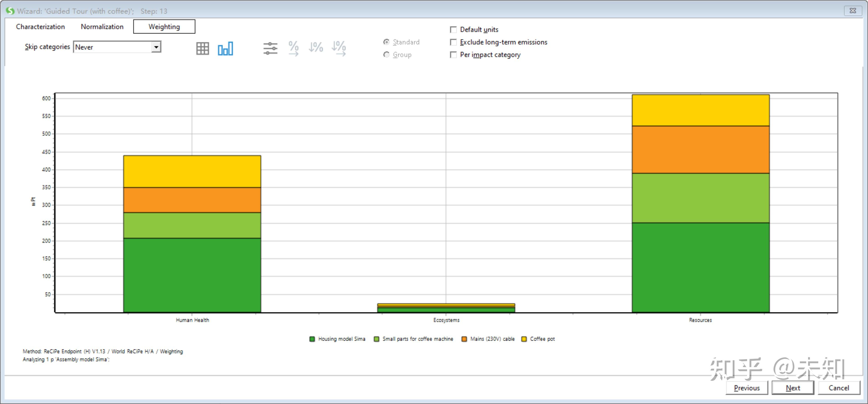868x404 pixels.
Task: Open the Normalization tab
Action: pos(102,27)
